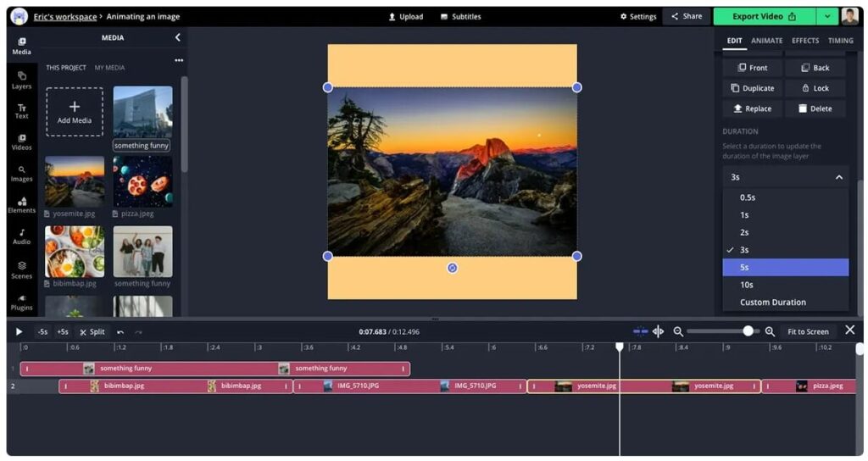Click the Export Video button
Screen dimensions: 868x461
(763, 16)
